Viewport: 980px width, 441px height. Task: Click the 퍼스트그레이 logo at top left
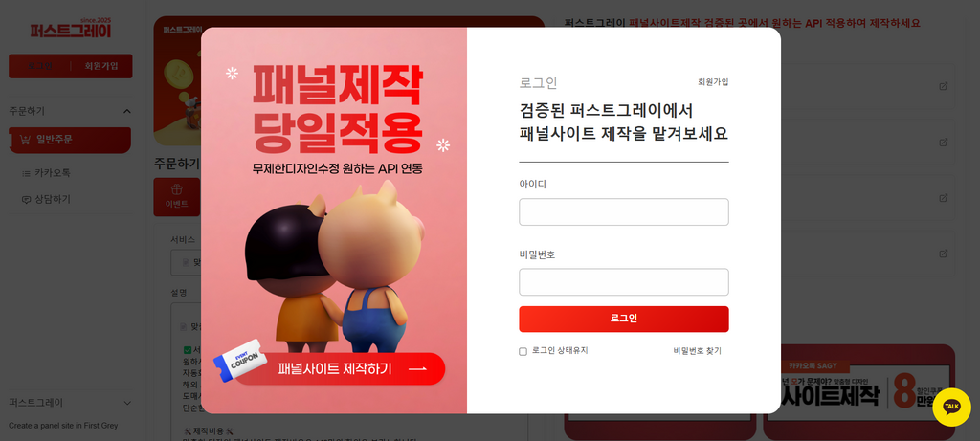71,28
